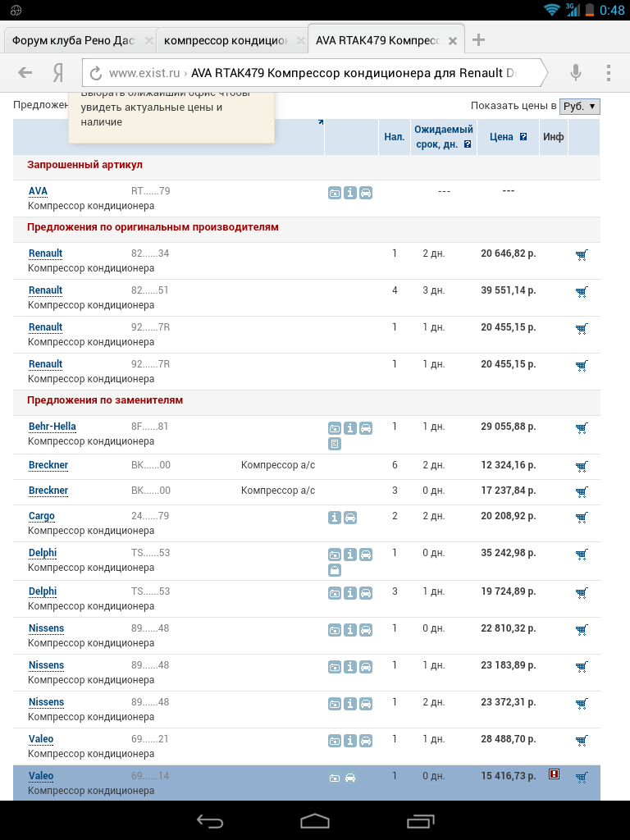The image size is (630, 840).
Task: Tap the Yandex Я logo button
Action: coord(58,73)
